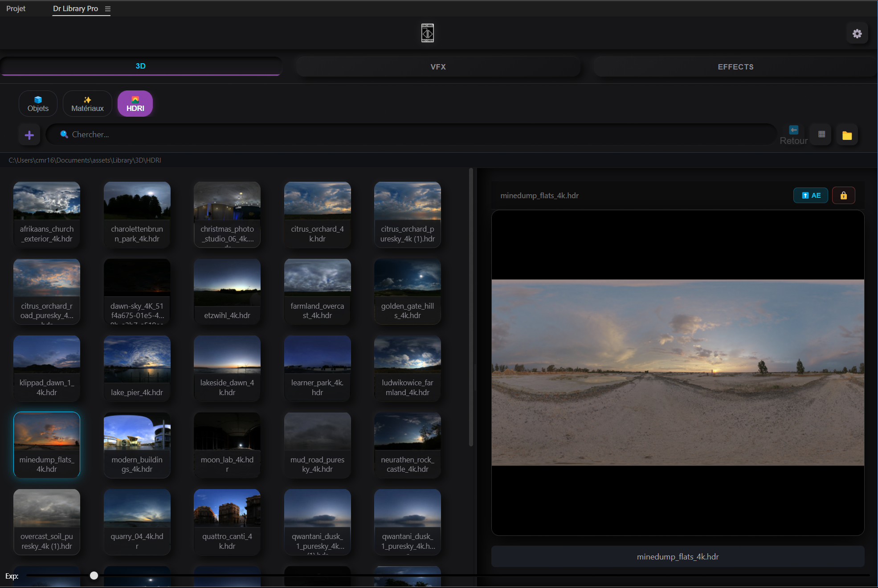
Task: Click the Chercher search field
Action: click(x=411, y=135)
